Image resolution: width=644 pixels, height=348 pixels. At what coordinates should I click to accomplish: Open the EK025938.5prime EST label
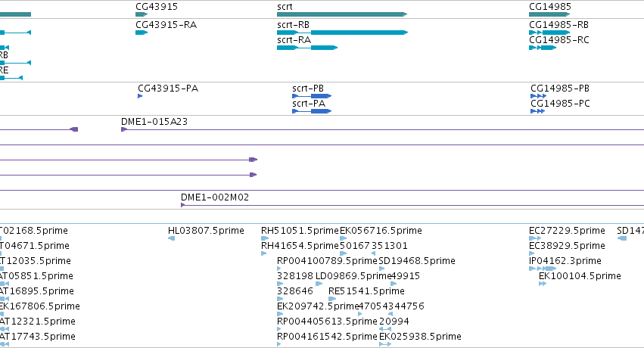420,337
